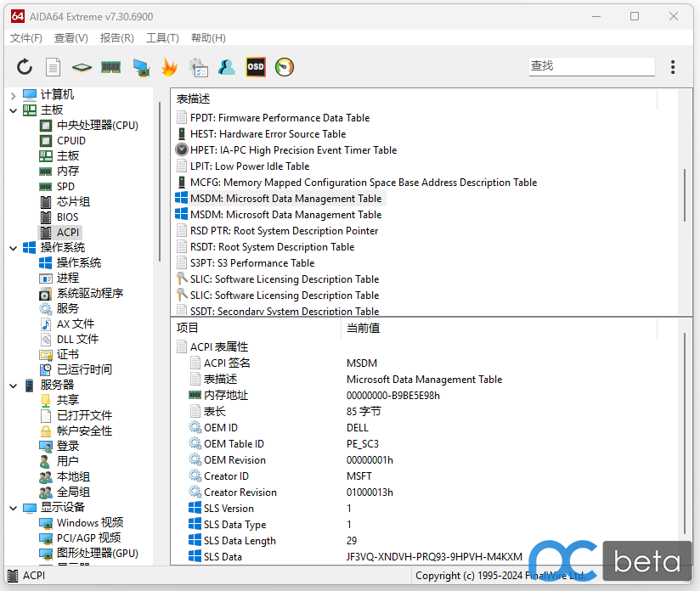Open the 帮助(H) menu

click(x=208, y=38)
